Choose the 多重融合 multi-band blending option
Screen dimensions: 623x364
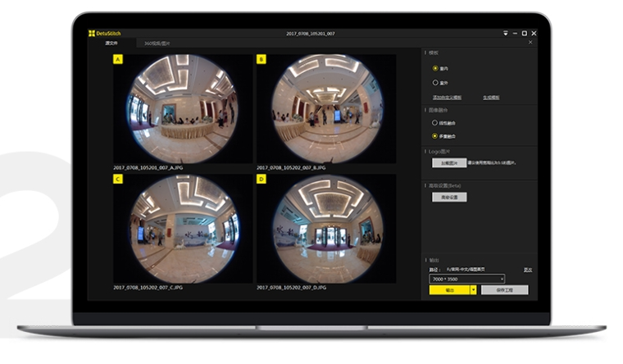[435, 135]
